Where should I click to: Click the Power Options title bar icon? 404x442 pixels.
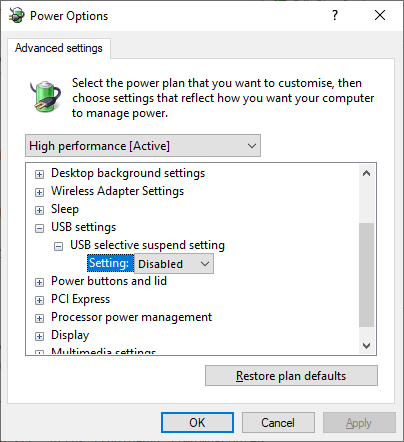(16, 15)
